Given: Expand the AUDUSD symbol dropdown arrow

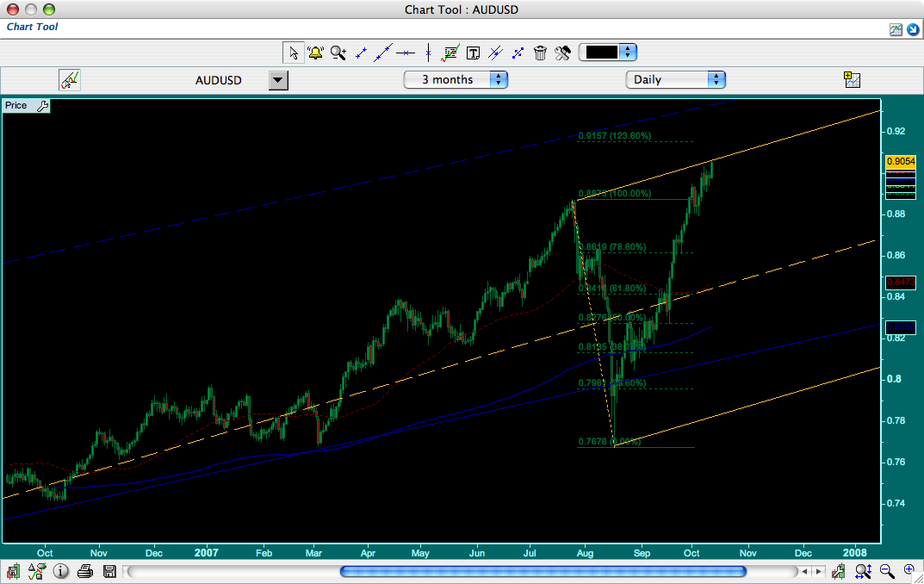Looking at the screenshot, I should click(278, 80).
